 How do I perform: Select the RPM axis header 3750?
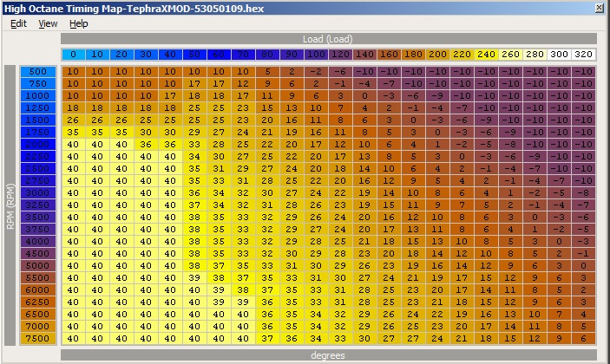tap(37, 229)
